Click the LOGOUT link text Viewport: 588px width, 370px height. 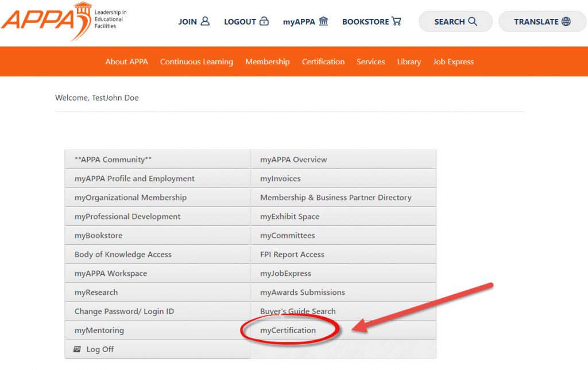[240, 22]
